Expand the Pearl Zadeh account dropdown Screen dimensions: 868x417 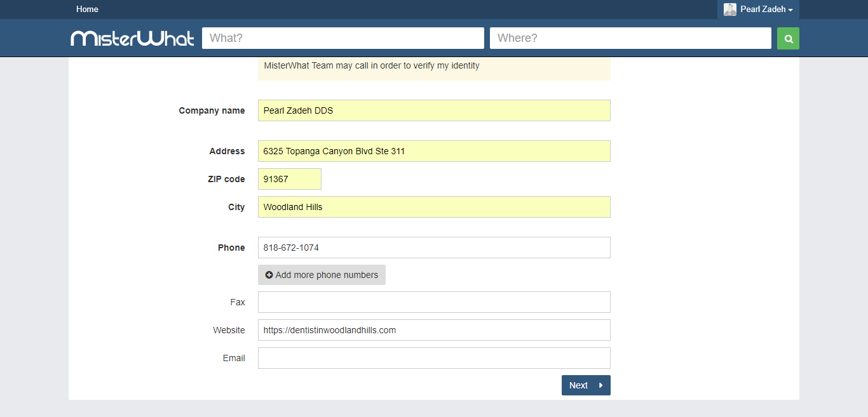[758, 10]
